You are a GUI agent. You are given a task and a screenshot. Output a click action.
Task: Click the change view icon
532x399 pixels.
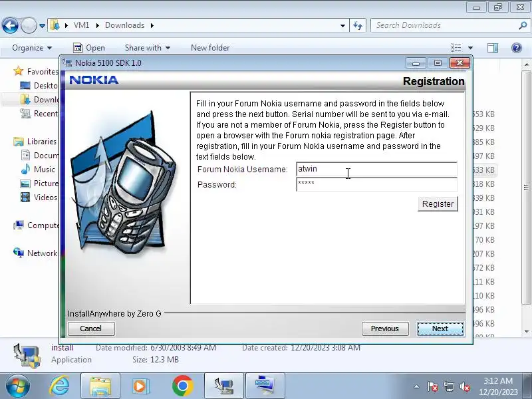tap(456, 48)
